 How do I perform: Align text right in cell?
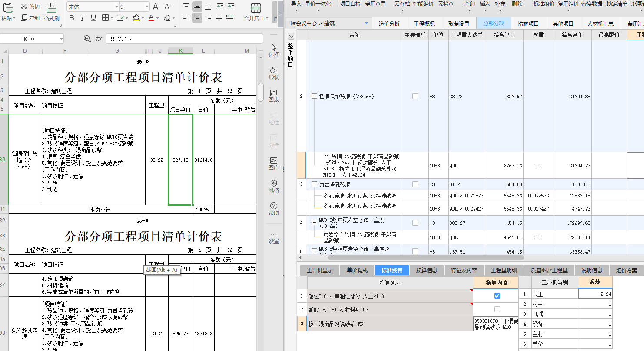(208, 18)
